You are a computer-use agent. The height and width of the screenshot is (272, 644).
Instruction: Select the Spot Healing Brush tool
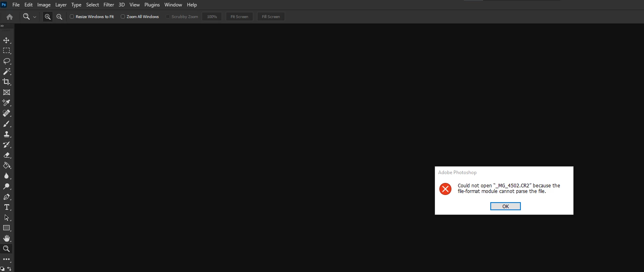click(6, 113)
